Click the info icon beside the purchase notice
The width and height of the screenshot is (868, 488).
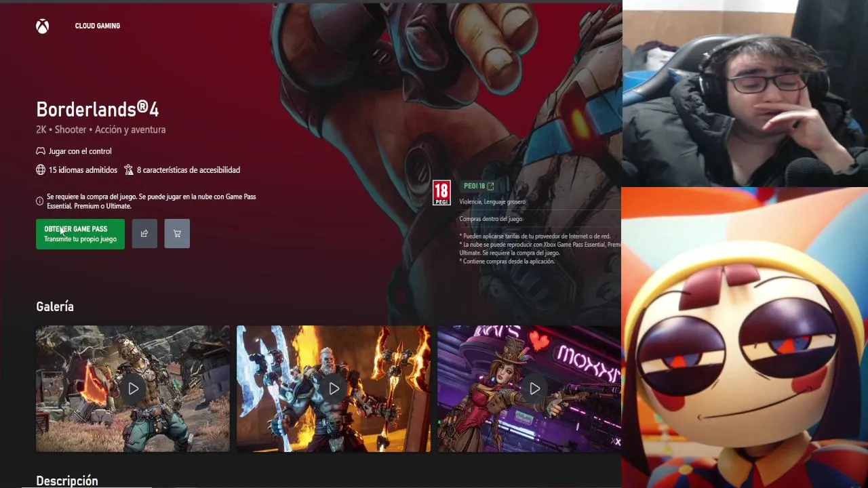pyautogui.click(x=39, y=201)
